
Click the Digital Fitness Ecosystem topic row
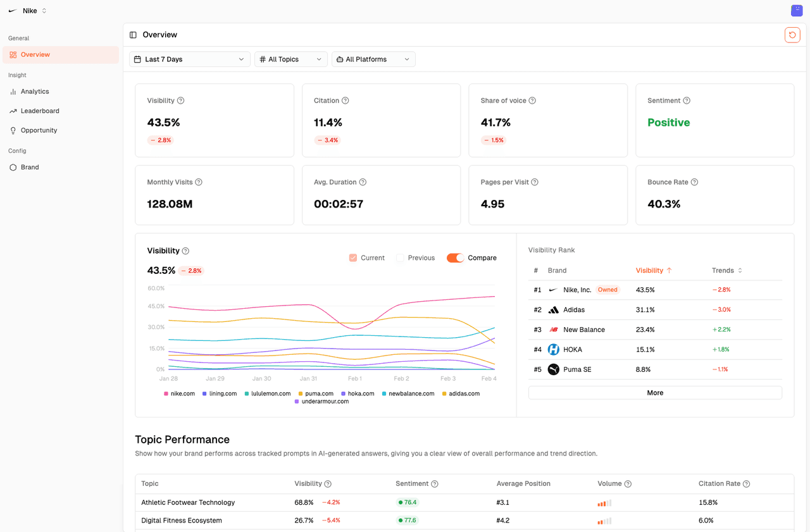pyautogui.click(x=464, y=521)
